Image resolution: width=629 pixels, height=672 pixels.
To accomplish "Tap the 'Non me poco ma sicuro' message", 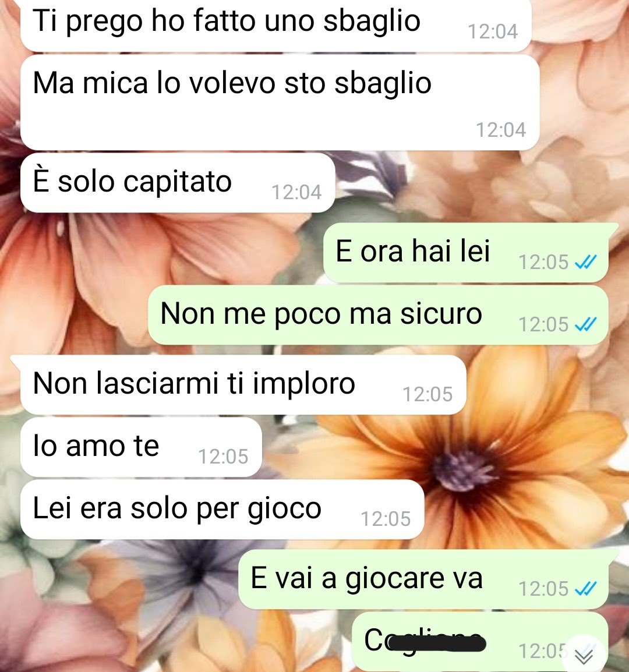I will click(378, 315).
